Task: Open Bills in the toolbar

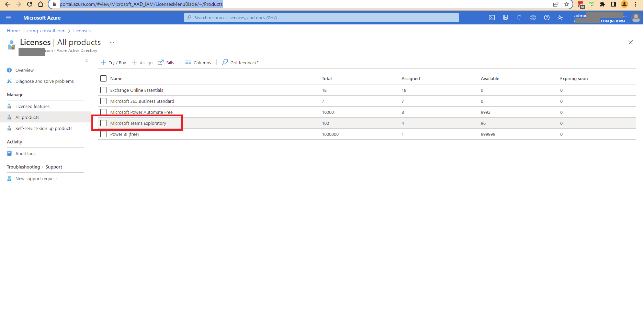Action: click(x=166, y=63)
